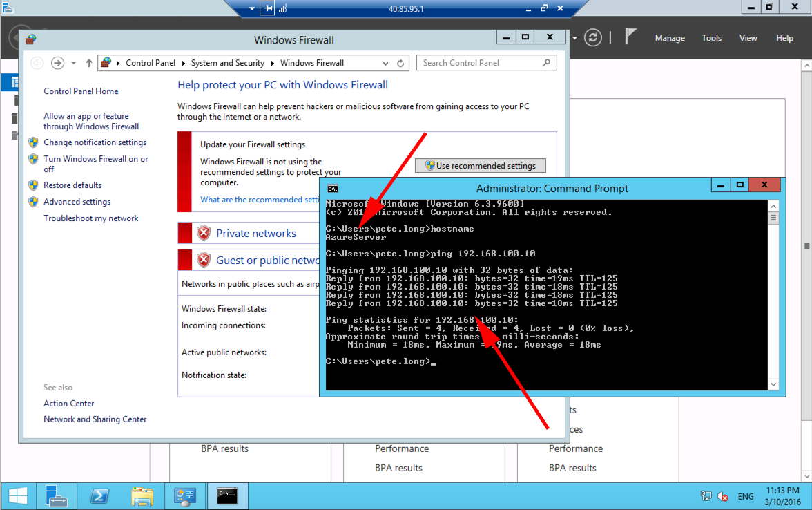Open the Help menu in Server Manager

784,38
